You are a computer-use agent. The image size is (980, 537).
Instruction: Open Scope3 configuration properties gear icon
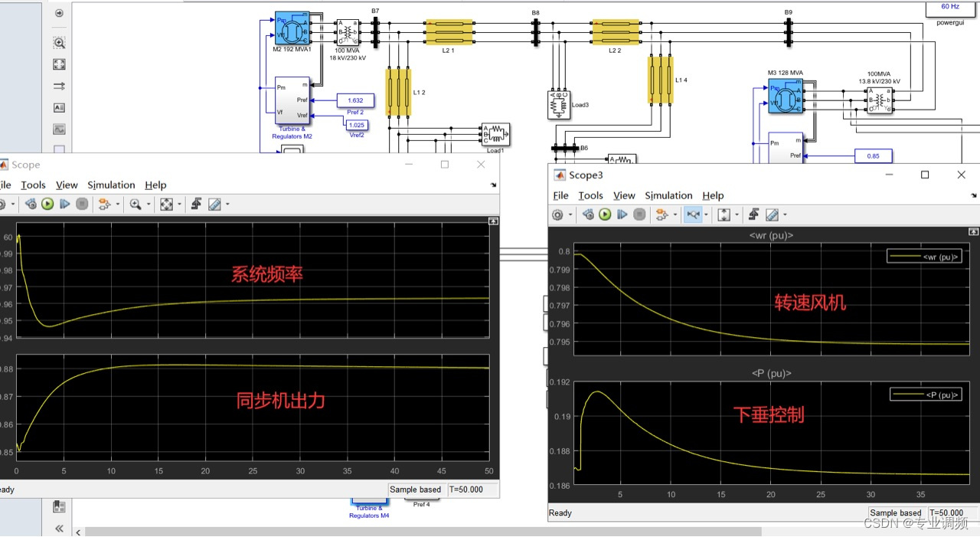pos(558,214)
